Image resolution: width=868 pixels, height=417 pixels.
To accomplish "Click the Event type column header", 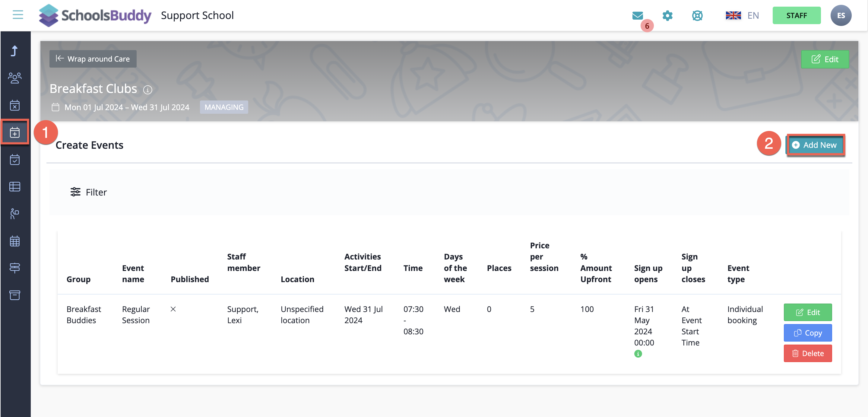I will coord(738,273).
